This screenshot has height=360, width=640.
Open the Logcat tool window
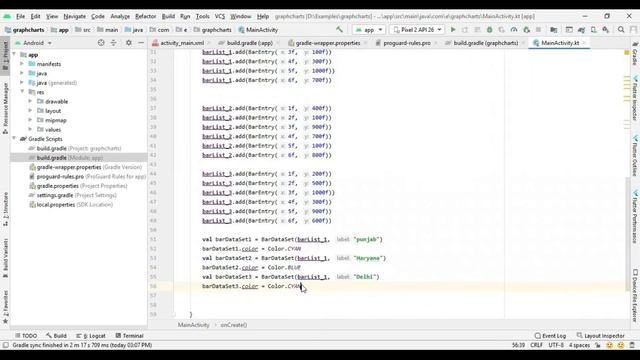tap(91, 336)
